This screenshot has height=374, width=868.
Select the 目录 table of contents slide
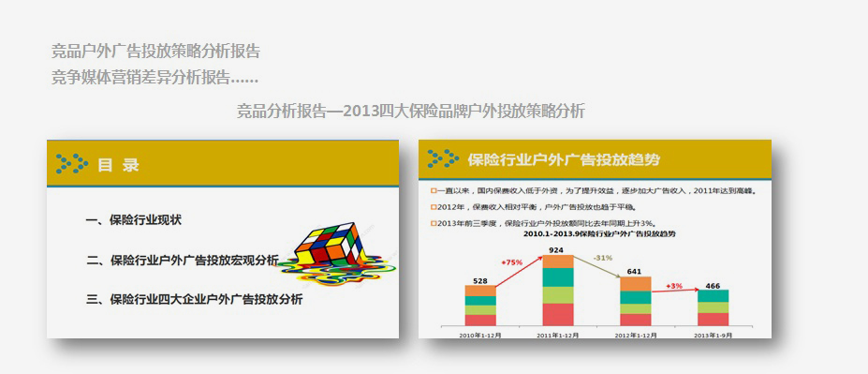223,239
